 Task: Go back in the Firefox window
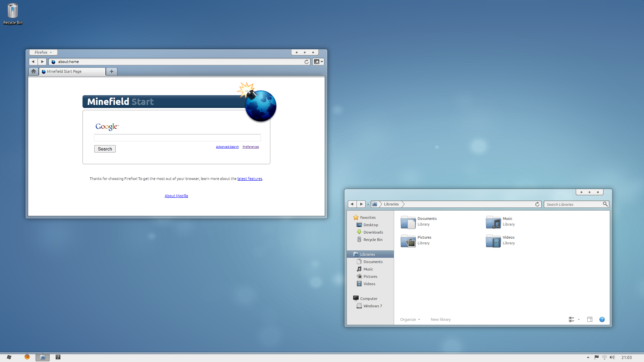coord(33,62)
